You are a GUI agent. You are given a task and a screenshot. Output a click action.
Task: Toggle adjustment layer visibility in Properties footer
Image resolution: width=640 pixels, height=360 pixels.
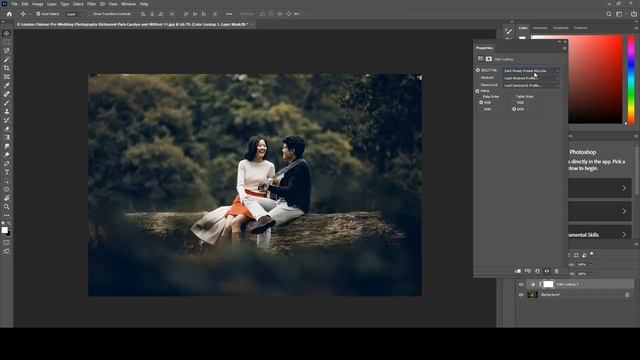(547, 271)
